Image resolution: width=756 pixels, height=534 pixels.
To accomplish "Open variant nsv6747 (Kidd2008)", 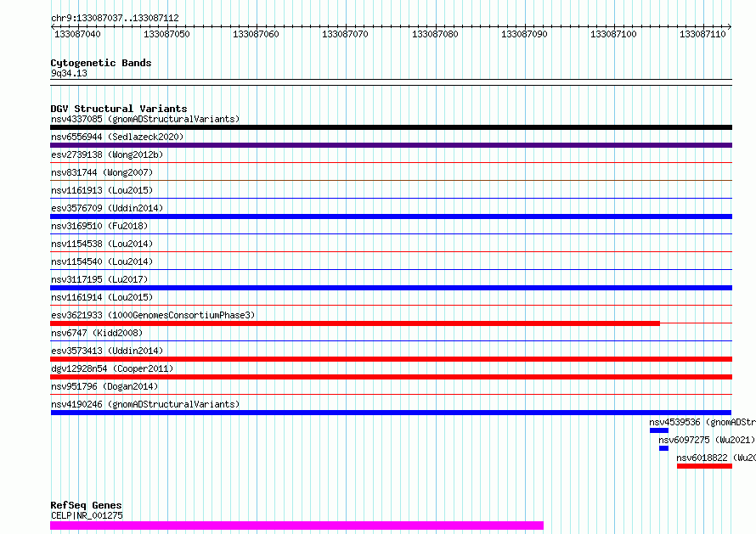I will pyautogui.click(x=97, y=333).
